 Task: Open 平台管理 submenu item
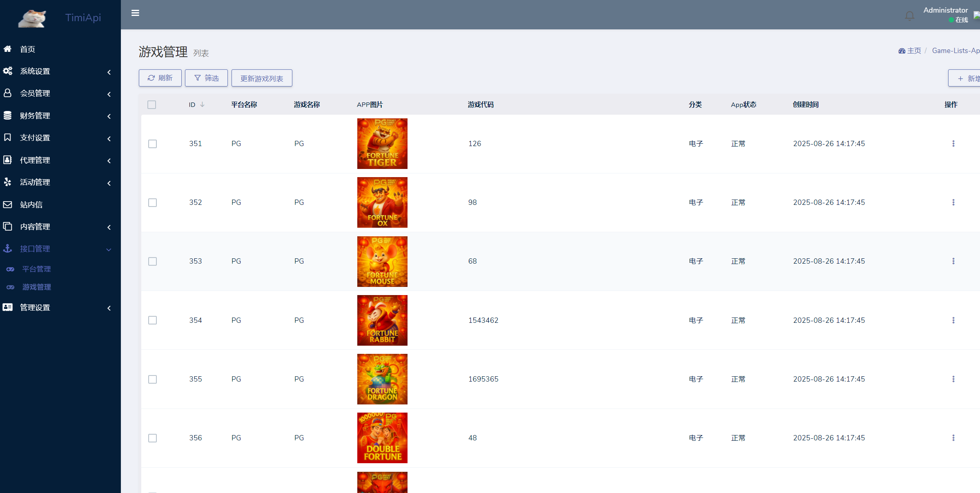(36, 269)
